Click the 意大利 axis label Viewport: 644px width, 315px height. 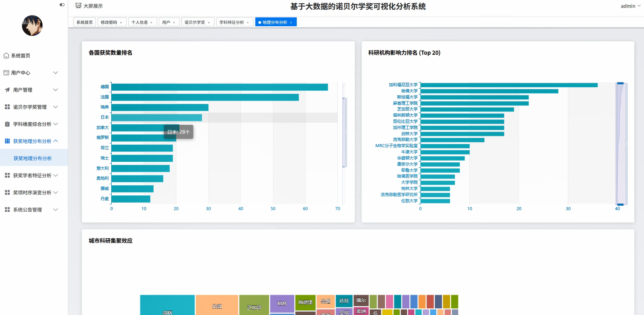point(103,168)
